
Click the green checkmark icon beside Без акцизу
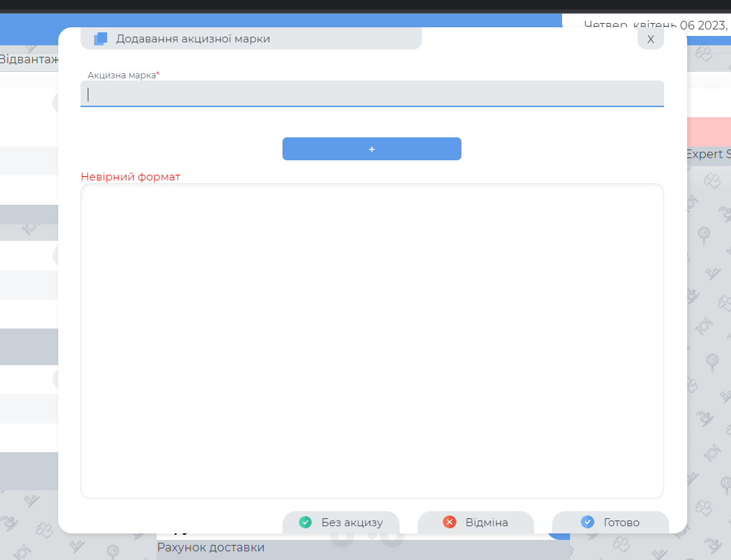[305, 523]
